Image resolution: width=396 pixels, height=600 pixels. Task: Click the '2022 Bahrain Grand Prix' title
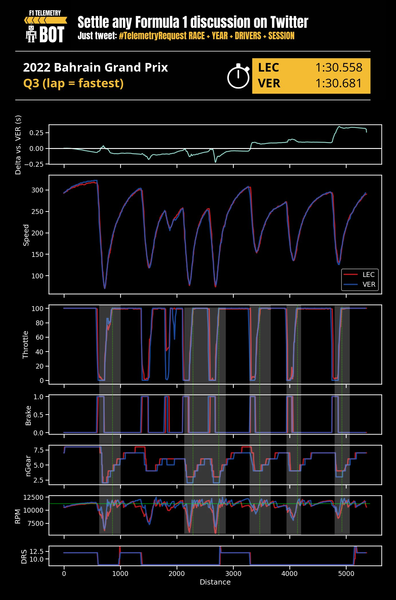click(95, 67)
